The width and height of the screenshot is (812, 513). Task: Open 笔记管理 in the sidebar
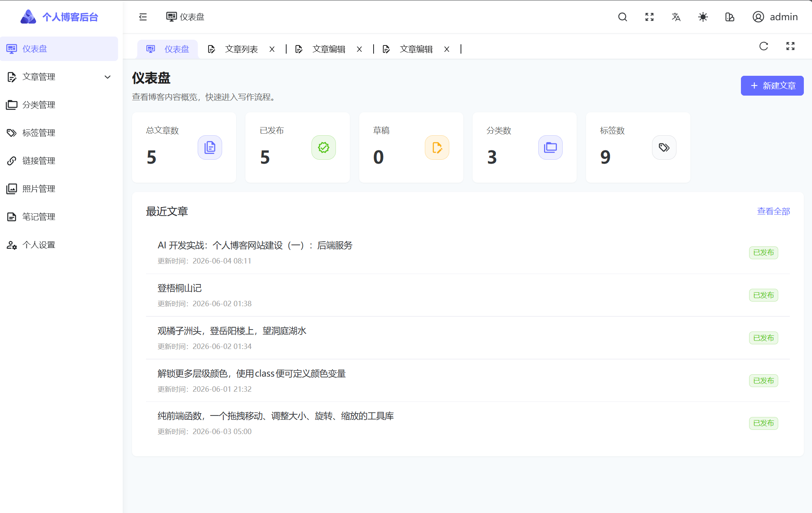tap(59, 216)
